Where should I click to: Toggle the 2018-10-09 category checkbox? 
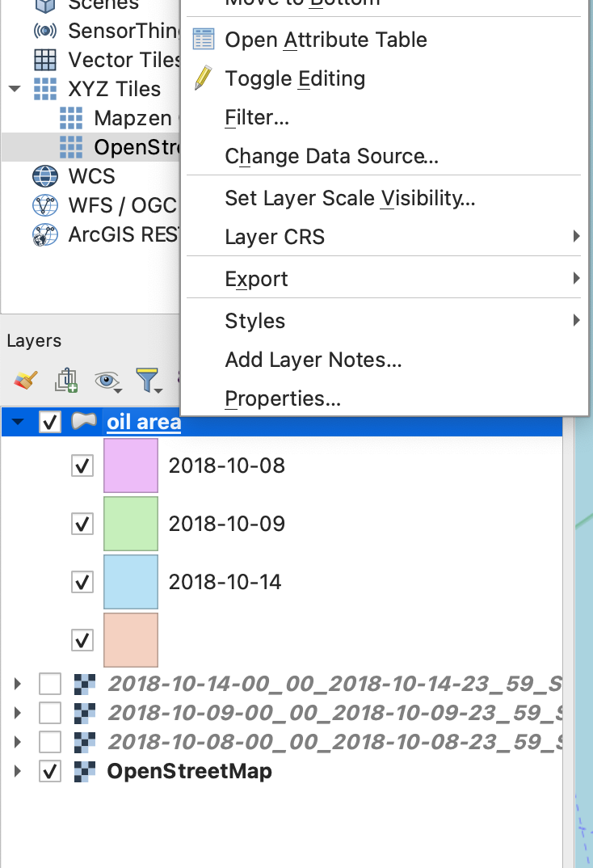point(82,524)
